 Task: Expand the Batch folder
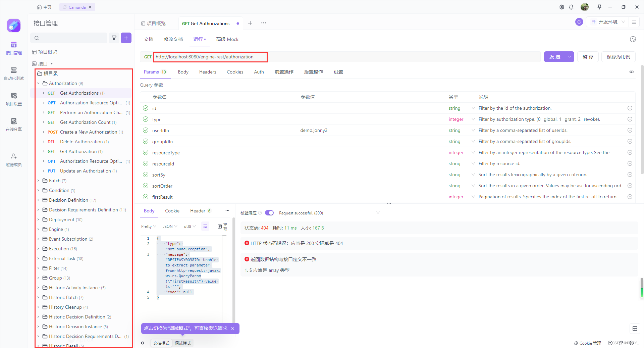[38, 181]
